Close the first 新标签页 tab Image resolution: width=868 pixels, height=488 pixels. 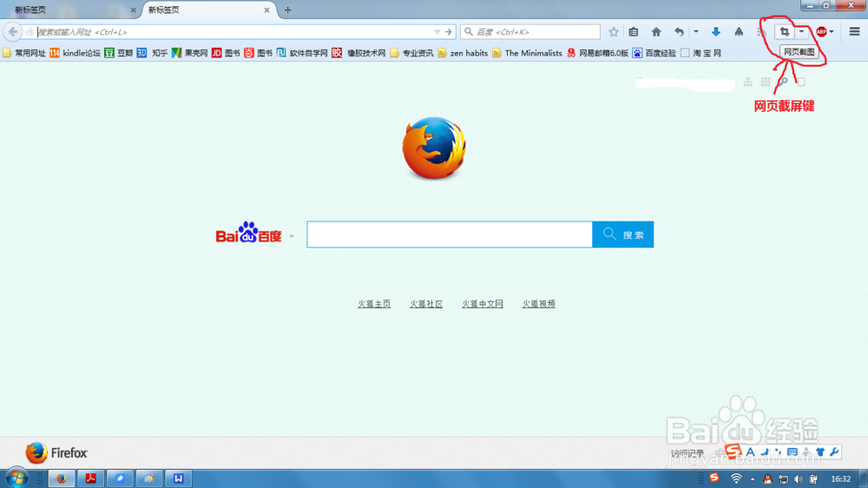tap(133, 10)
